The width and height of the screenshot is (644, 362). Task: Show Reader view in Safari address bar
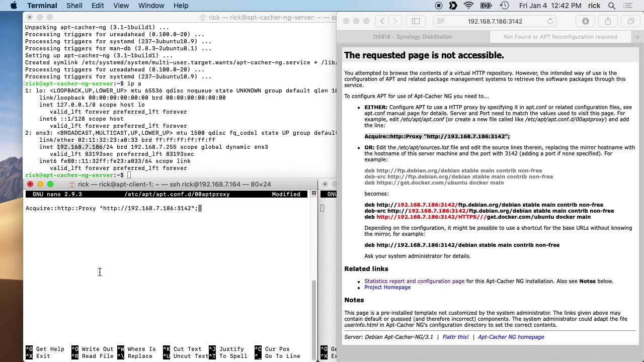(x=441, y=21)
